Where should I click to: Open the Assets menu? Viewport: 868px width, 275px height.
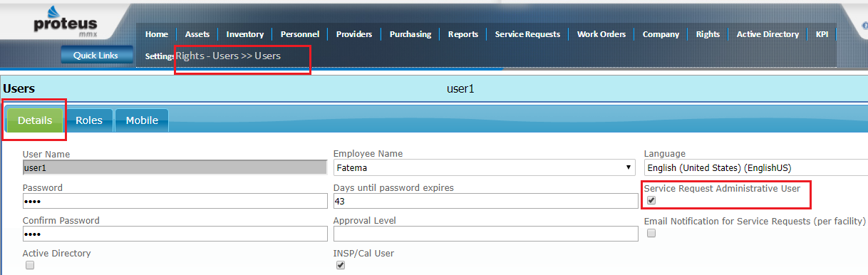[197, 34]
